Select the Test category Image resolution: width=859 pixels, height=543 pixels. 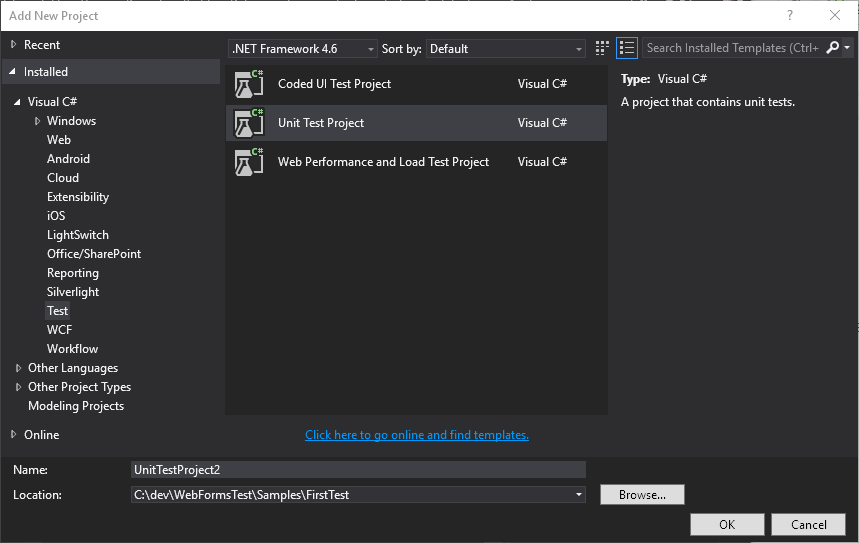click(57, 311)
